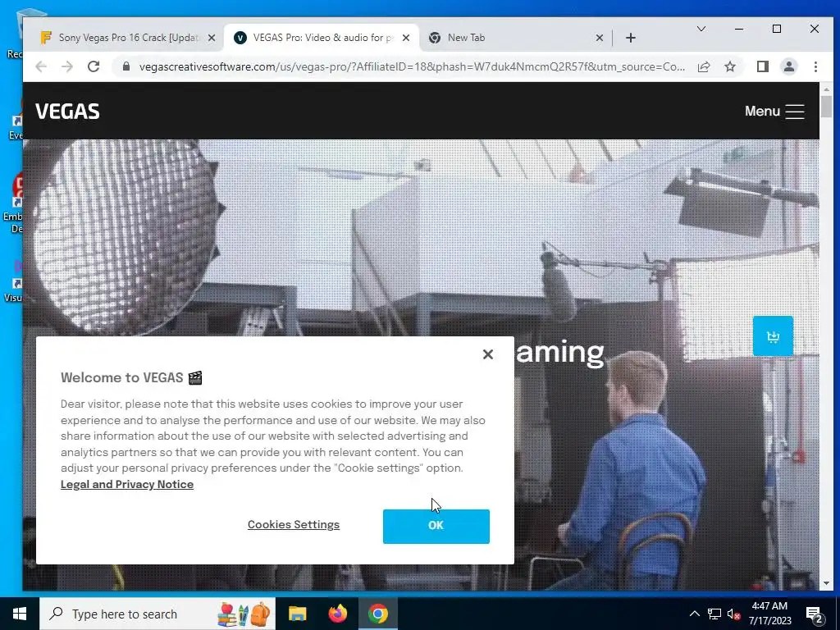Open Chrome three-dot options menu
Image resolution: width=840 pixels, height=630 pixels.
[815, 66]
